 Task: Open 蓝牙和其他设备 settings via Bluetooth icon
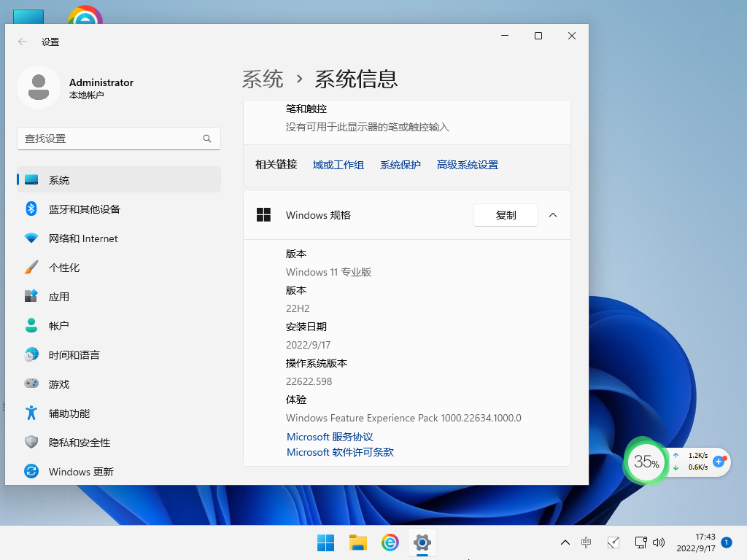(31, 209)
